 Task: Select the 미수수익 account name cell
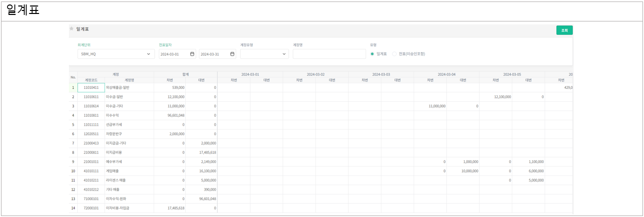click(129, 115)
